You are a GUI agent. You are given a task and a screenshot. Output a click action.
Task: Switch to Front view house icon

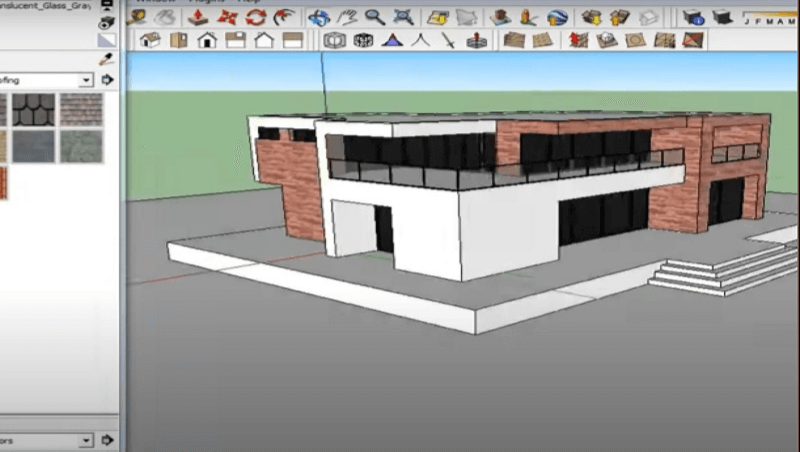207,41
